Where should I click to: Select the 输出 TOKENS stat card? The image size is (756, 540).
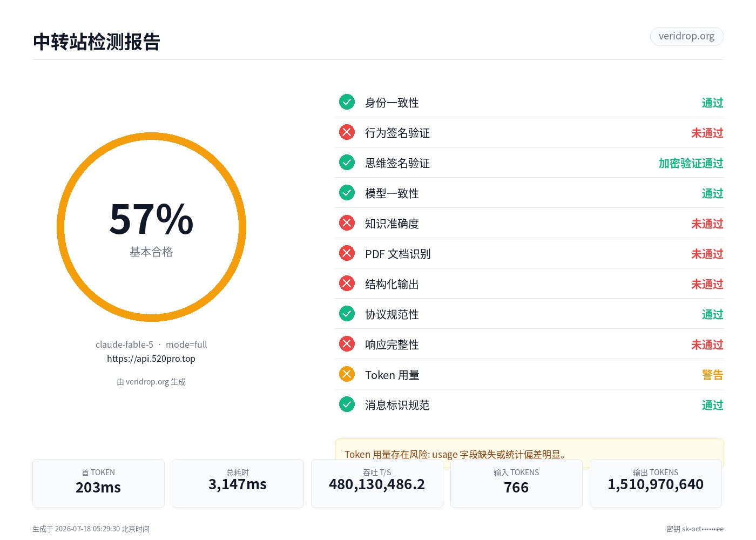[x=656, y=483]
